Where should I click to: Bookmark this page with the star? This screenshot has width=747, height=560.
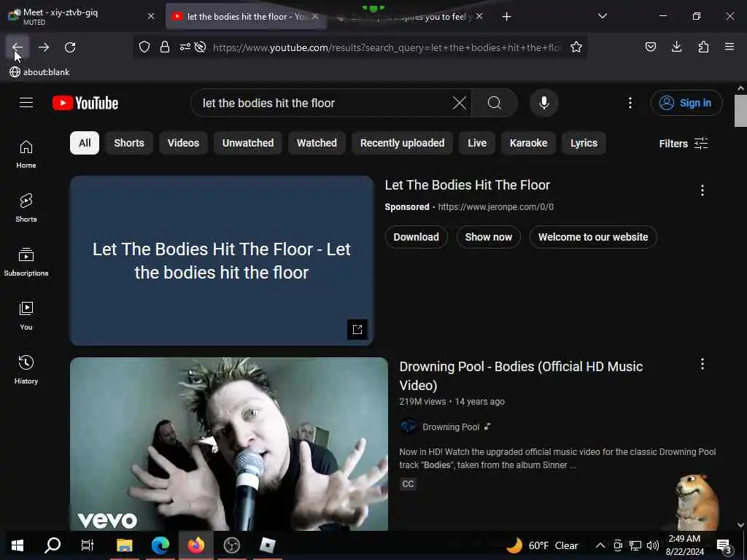(x=576, y=47)
